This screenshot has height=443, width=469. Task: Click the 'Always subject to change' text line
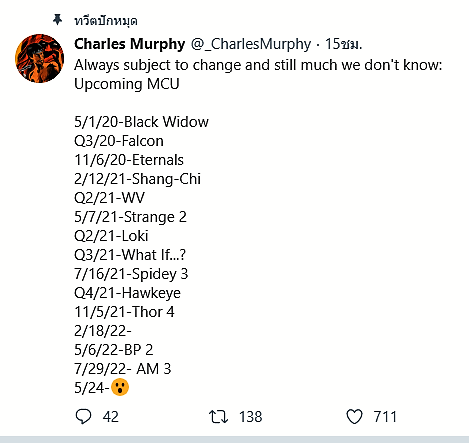[x=258, y=65]
